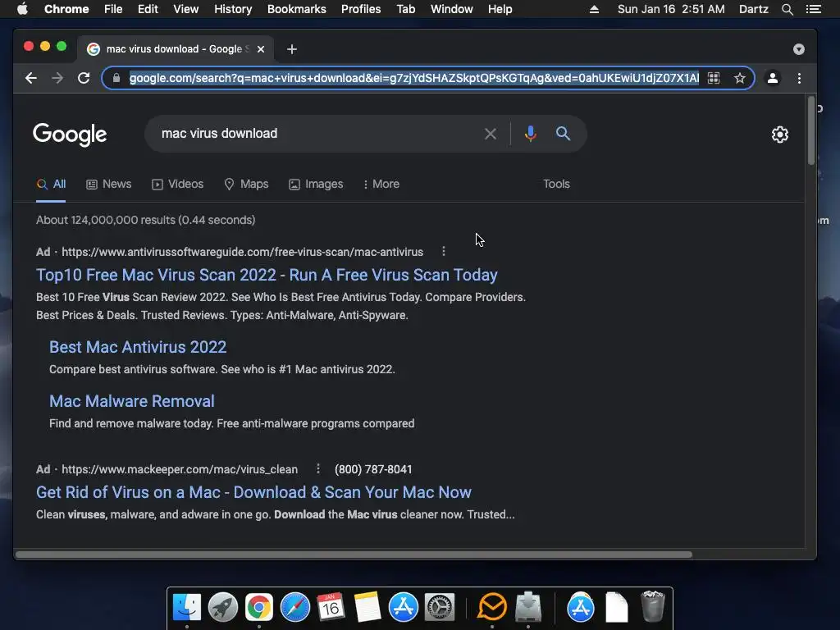Open Safari from the Dock
Viewport: 840px width, 630px height.
[x=294, y=607]
